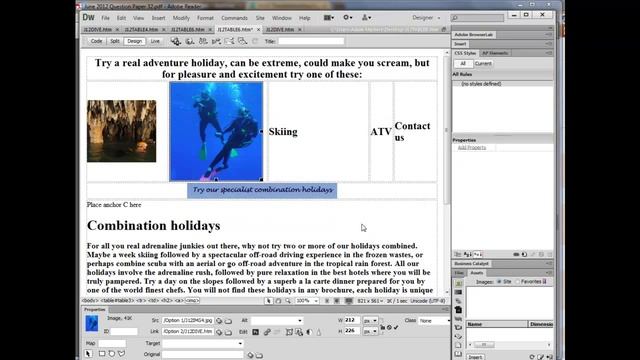Screen dimensions: 640x360
Task: Switch to the J12TABLE4.htm document tab
Action: [x=141, y=30]
